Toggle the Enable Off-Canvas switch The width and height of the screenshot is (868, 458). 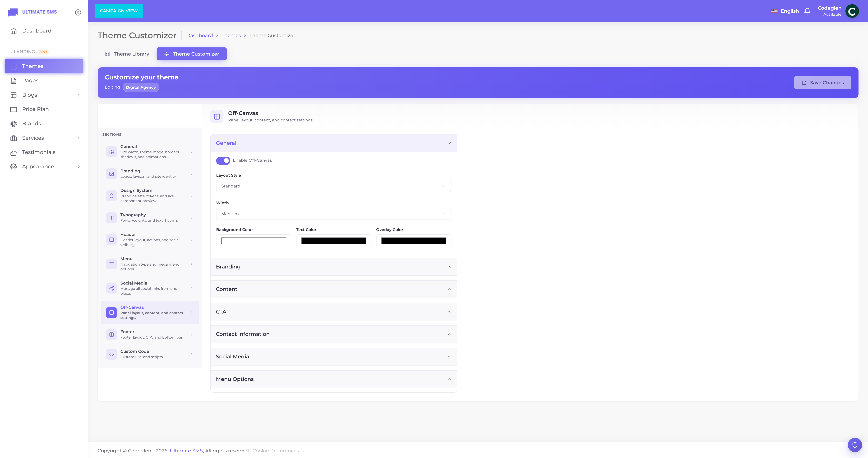(223, 161)
